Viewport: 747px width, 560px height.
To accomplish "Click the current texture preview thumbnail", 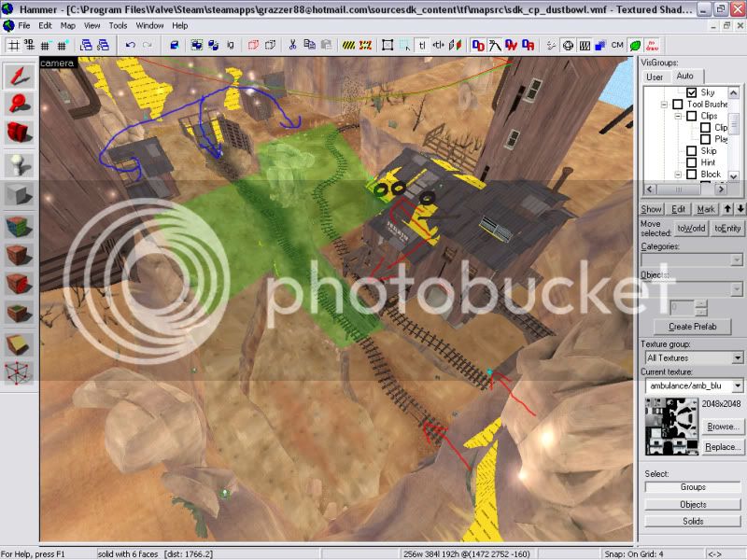I will click(671, 427).
